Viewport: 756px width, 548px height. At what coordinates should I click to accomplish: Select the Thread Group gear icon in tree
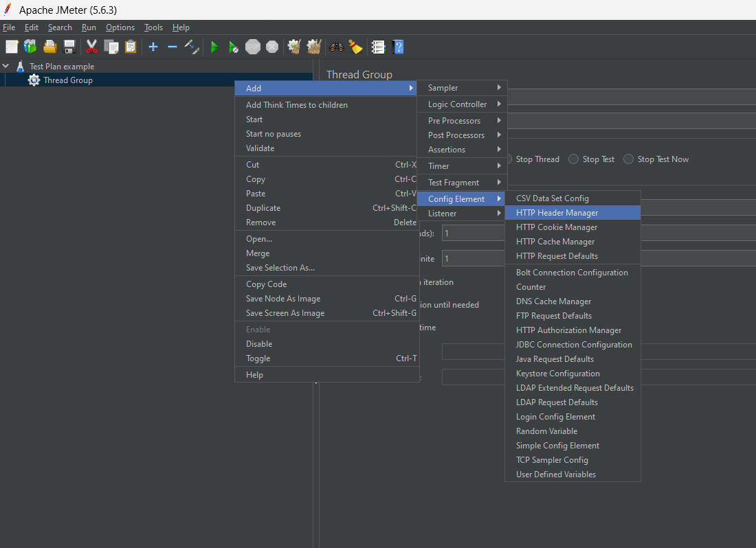34,80
